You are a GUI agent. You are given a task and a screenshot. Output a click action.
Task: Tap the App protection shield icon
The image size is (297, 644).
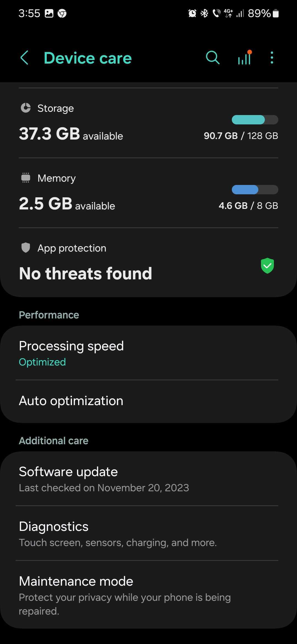coord(26,248)
